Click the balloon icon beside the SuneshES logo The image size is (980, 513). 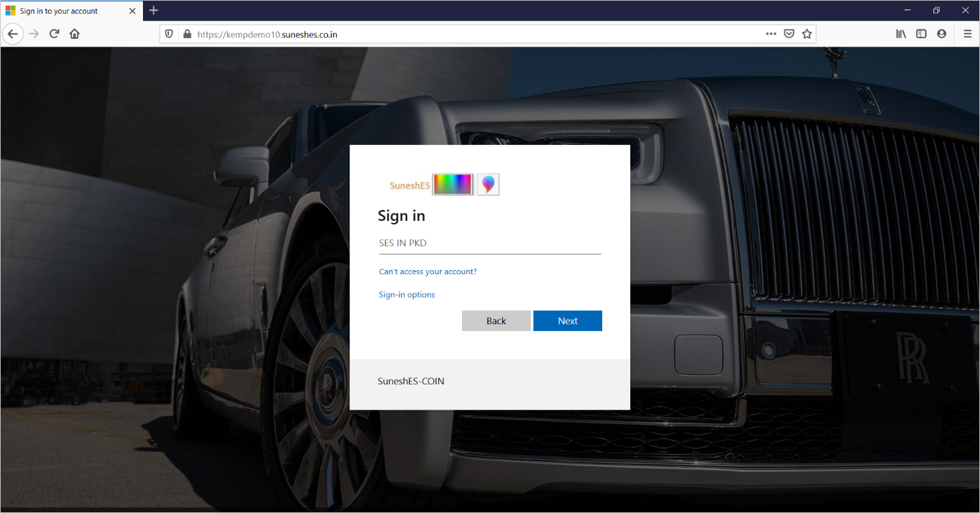tap(487, 183)
